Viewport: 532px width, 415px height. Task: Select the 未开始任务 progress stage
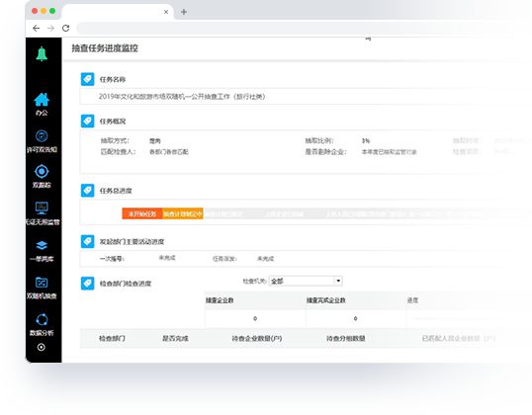coord(142,213)
